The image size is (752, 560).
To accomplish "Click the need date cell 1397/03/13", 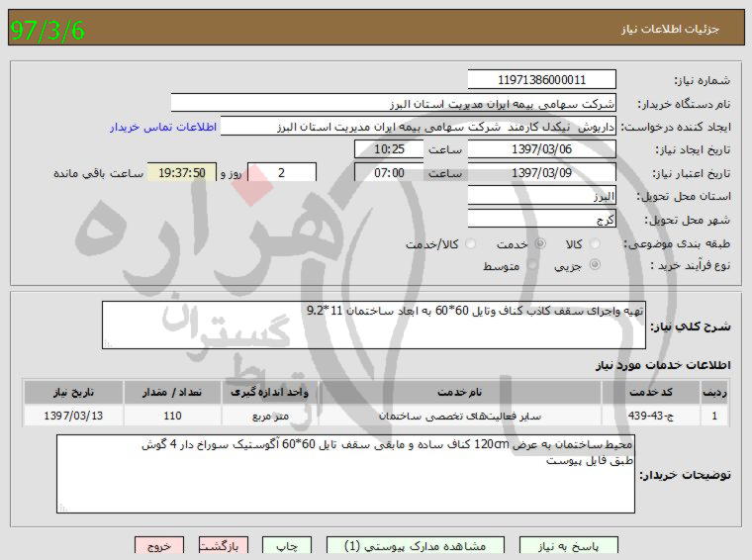I will (x=73, y=416).
